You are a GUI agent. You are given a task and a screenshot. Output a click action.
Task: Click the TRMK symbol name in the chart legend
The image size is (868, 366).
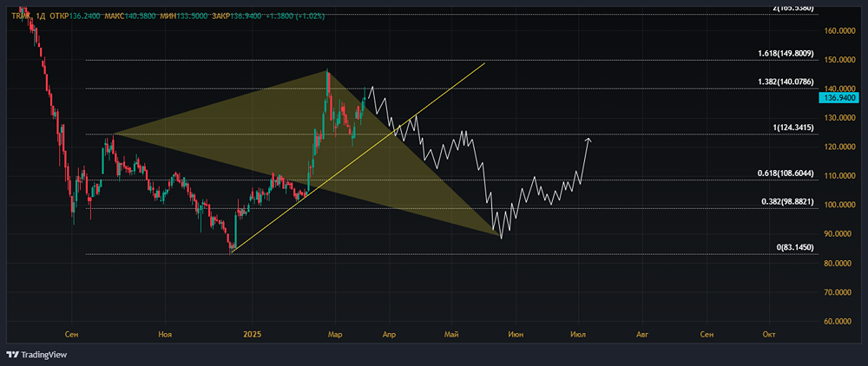[21, 16]
